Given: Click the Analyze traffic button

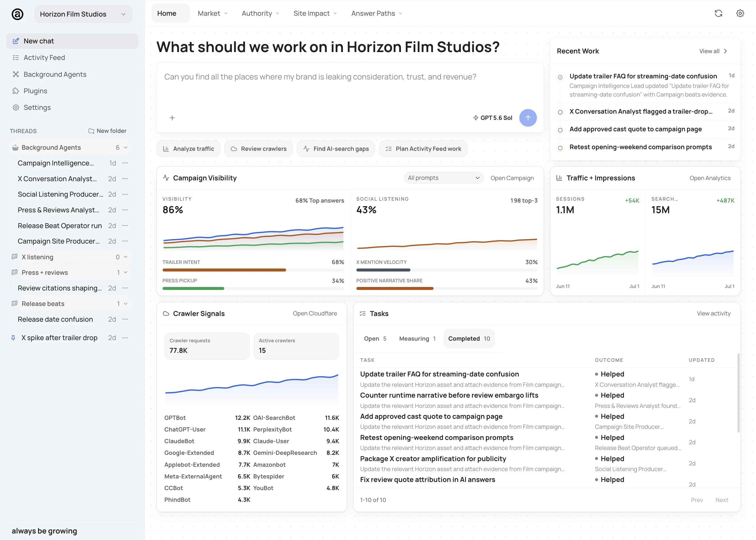Looking at the screenshot, I should (x=188, y=149).
